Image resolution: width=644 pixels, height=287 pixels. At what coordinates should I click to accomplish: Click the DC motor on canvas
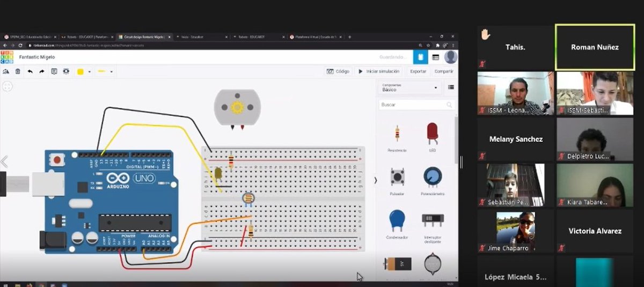(237, 110)
